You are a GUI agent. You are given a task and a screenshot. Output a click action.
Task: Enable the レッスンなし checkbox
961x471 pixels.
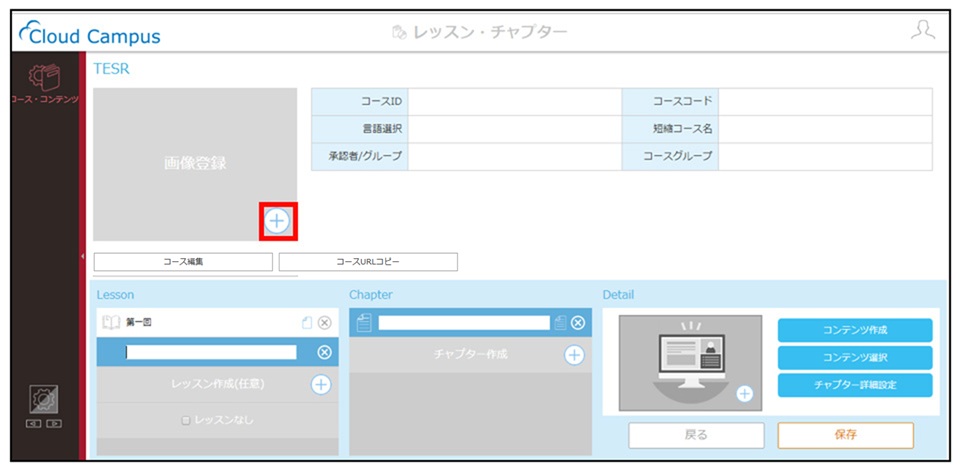click(186, 421)
